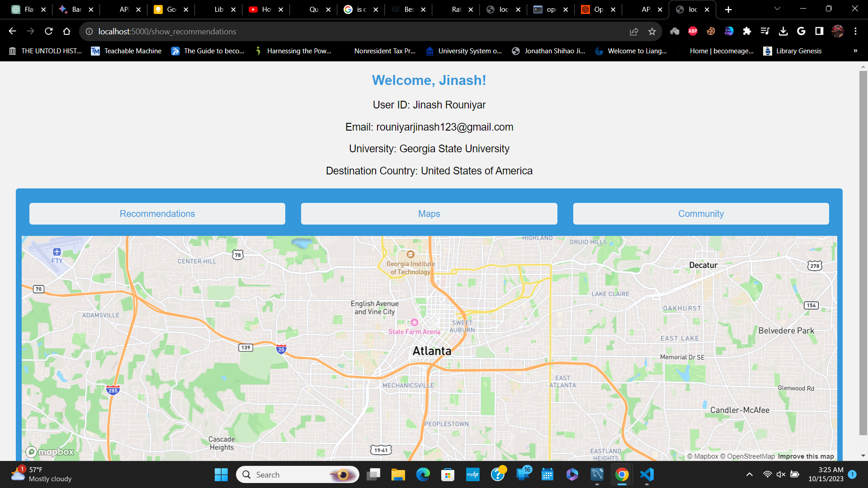Open Chrome downloads icon

[783, 31]
